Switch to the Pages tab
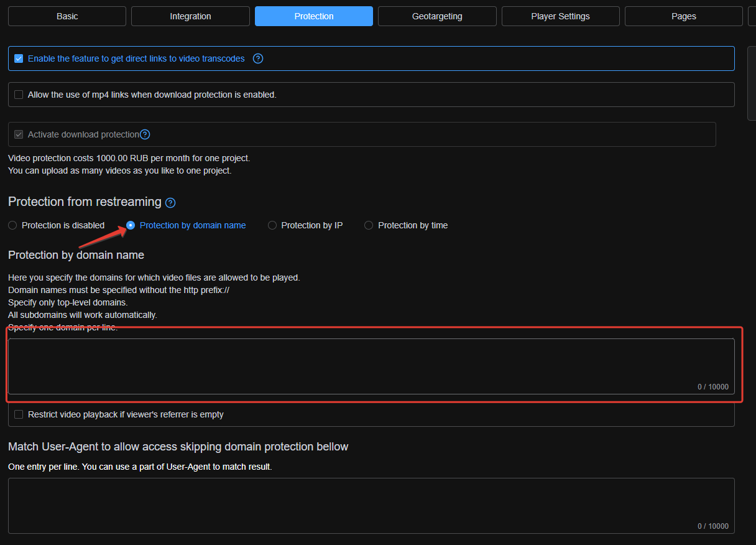Image resolution: width=756 pixels, height=545 pixels. pos(684,16)
